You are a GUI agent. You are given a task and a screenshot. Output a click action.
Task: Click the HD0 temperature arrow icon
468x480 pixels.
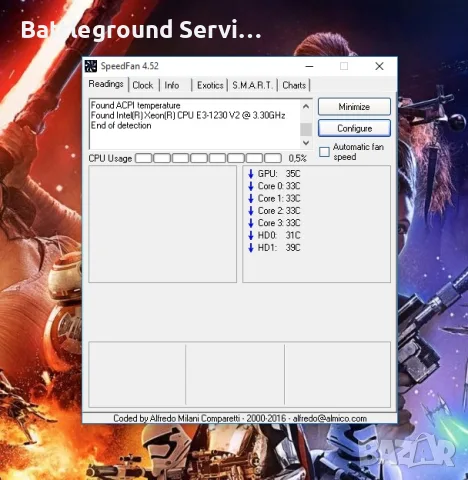tap(251, 235)
